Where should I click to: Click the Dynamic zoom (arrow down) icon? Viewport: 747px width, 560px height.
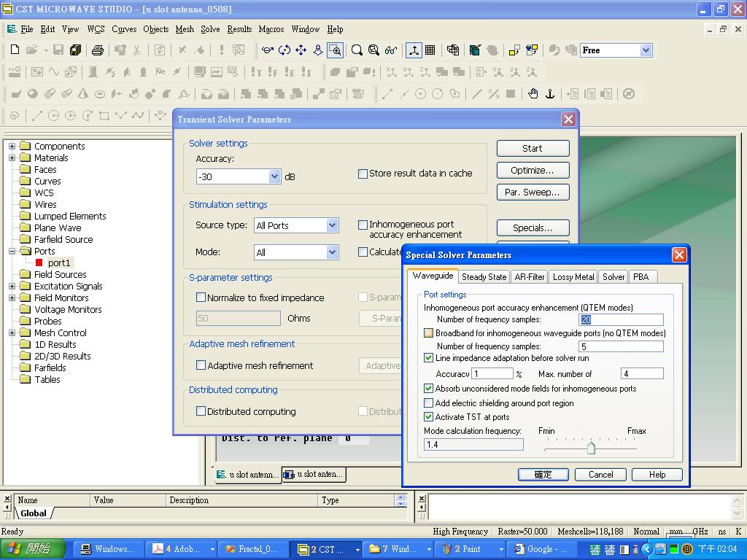coord(318,50)
